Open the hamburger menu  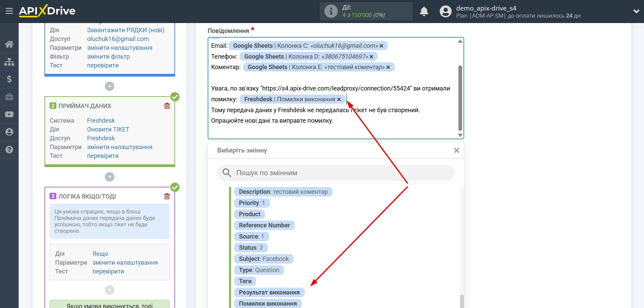[9, 11]
